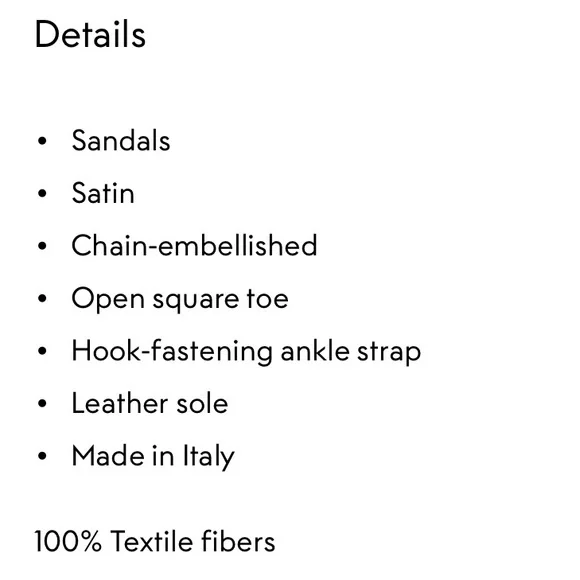The width and height of the screenshot is (580, 580).
Task: Click the bullet before Hook-fastening ankle strap
Action: point(42,351)
